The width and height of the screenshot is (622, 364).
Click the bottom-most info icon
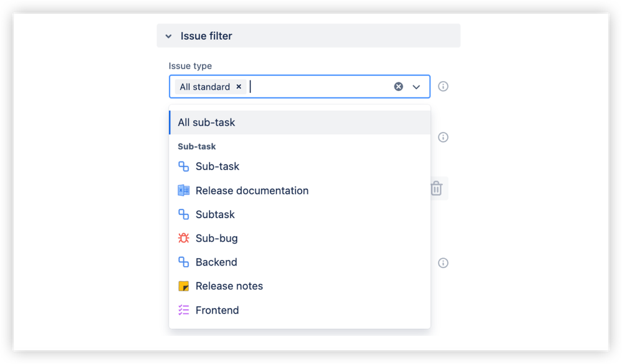[443, 262]
